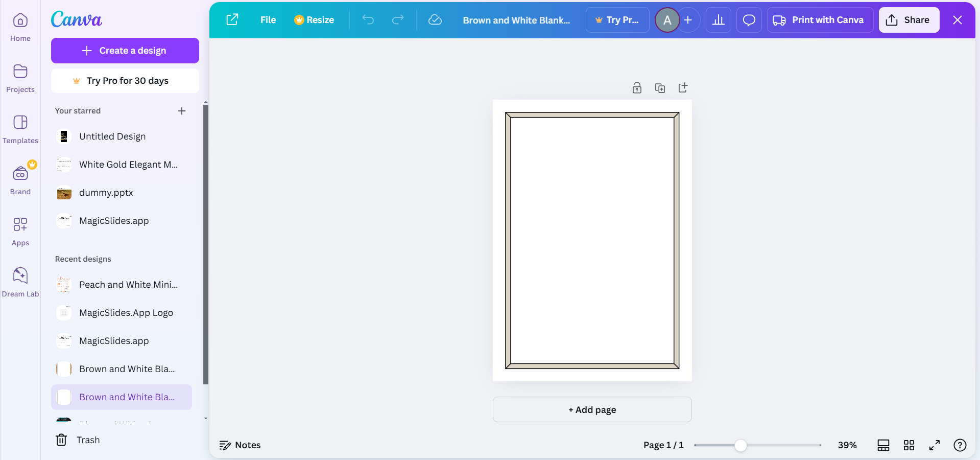Open the Apps section
980x460 pixels.
[20, 232]
